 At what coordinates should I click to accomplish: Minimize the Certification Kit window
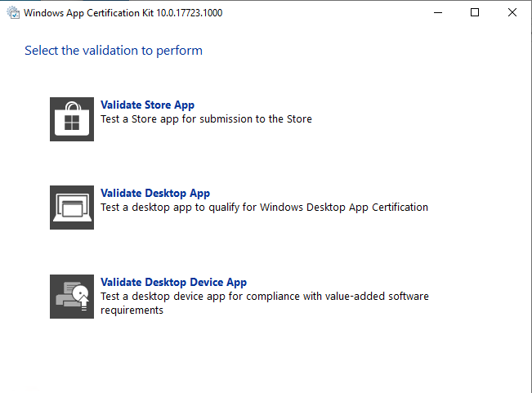(438, 12)
